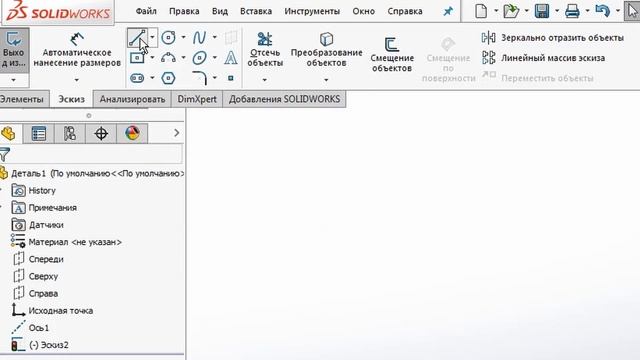Image resolution: width=640 pixels, height=360 pixels.
Task: Pin the menu bar with pushpin
Action: tap(448, 11)
